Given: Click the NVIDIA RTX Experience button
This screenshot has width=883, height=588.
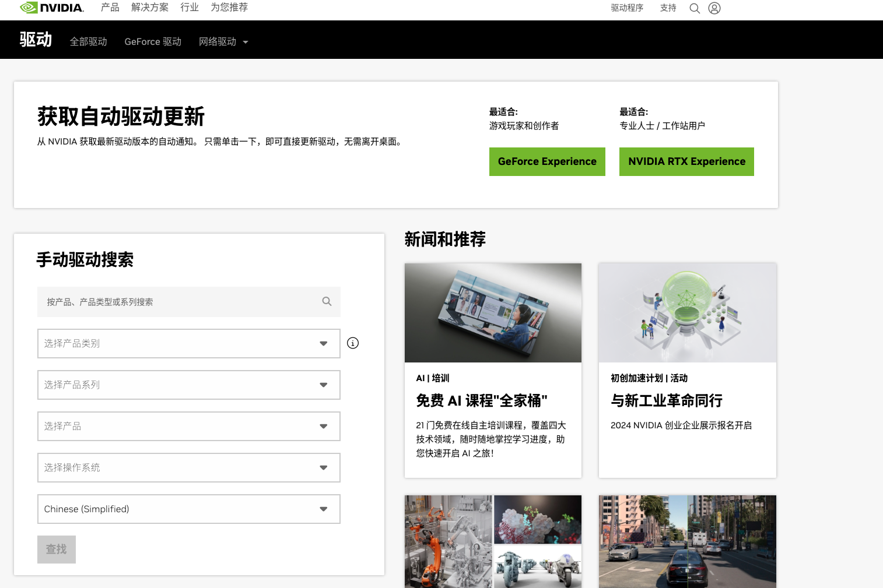Looking at the screenshot, I should coord(686,161).
